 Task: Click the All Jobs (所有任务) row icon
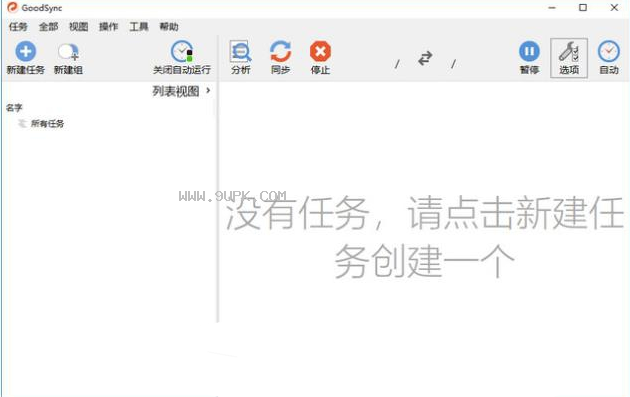click(x=22, y=123)
